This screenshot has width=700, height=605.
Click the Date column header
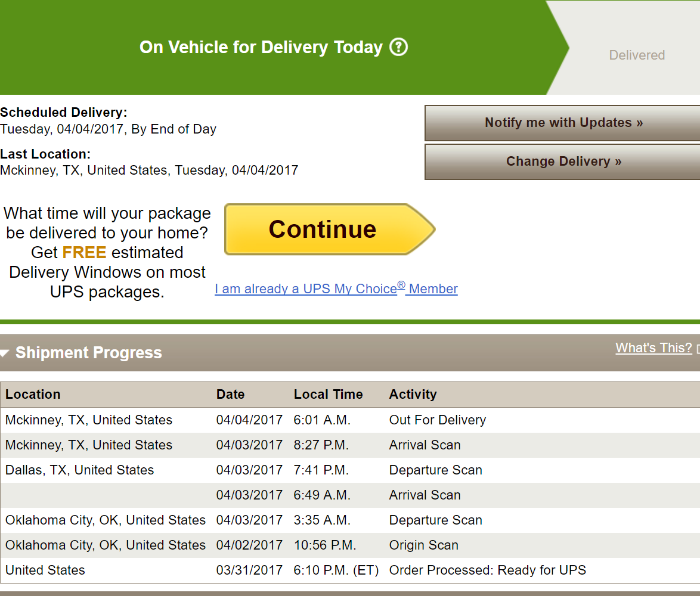230,395
